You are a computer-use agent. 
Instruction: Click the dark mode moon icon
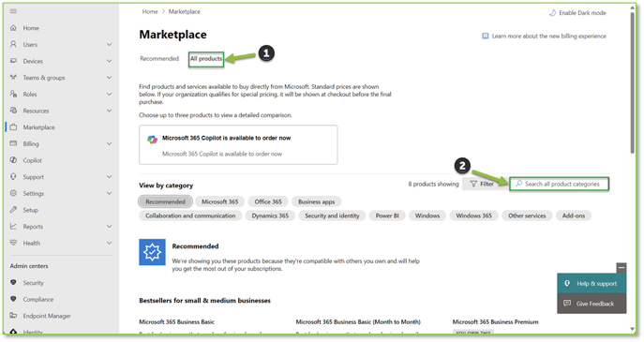[552, 13]
